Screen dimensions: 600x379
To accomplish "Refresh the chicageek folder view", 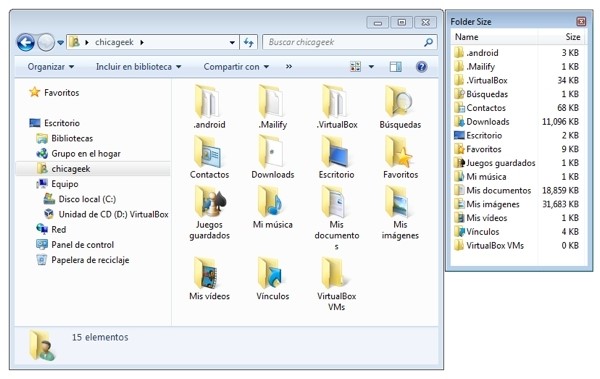I will (x=249, y=42).
